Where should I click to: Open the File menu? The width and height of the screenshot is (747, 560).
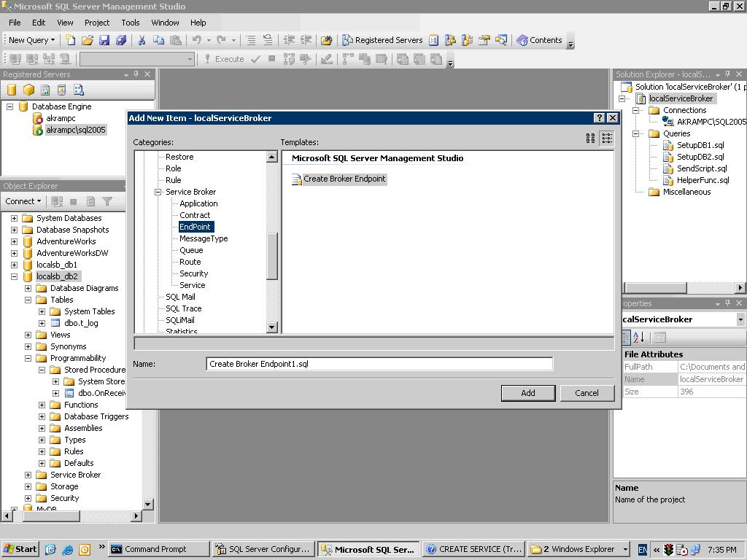pyautogui.click(x=15, y=23)
